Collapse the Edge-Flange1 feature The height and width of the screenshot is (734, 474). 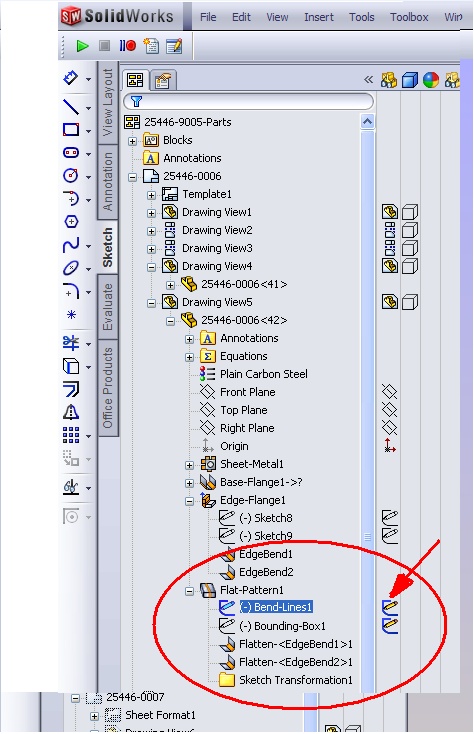pyautogui.click(x=189, y=501)
